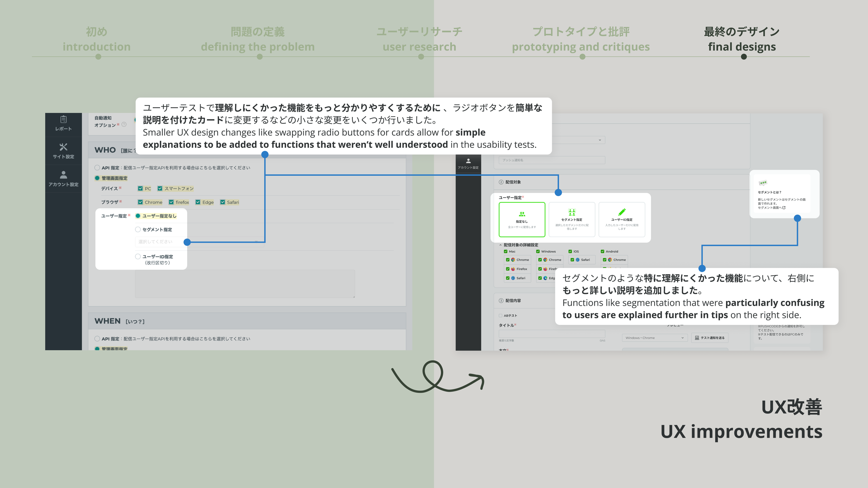Toggle the firefox browser checkbox

171,202
